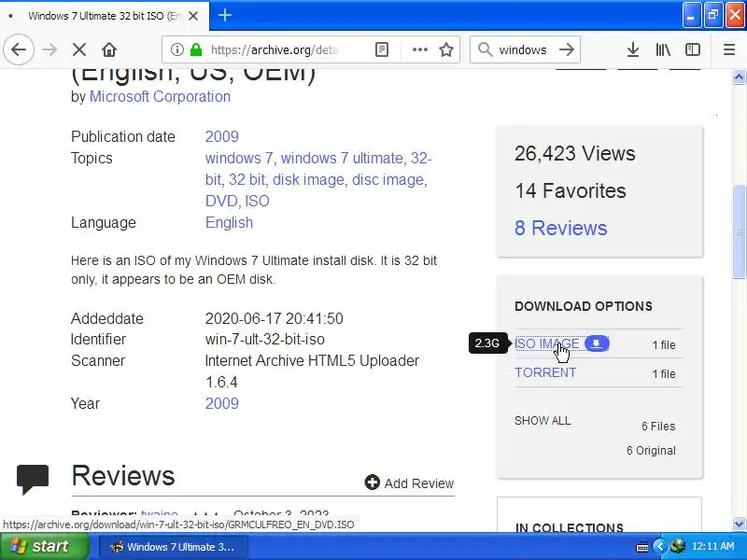Click the 14 Favorites text
This screenshot has width=747, height=560.
point(571,190)
